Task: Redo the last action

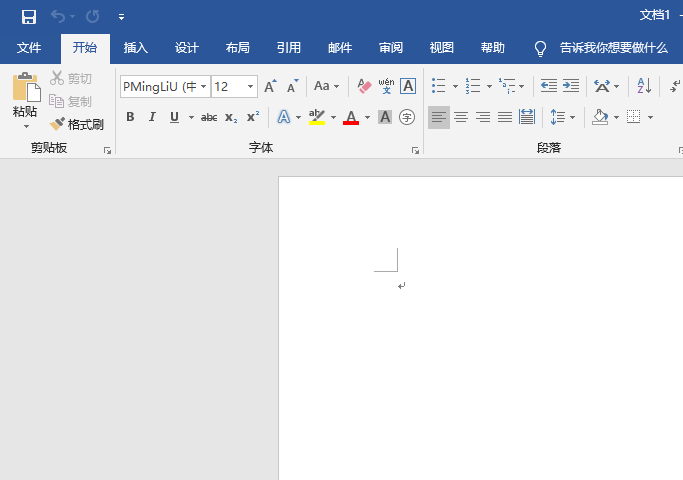Action: pyautogui.click(x=92, y=17)
